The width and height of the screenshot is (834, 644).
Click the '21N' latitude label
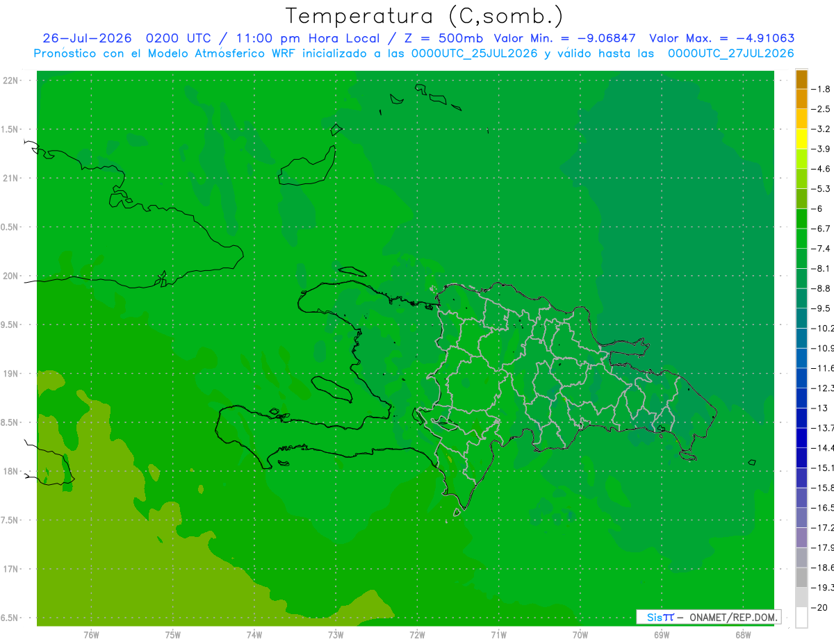point(12,178)
